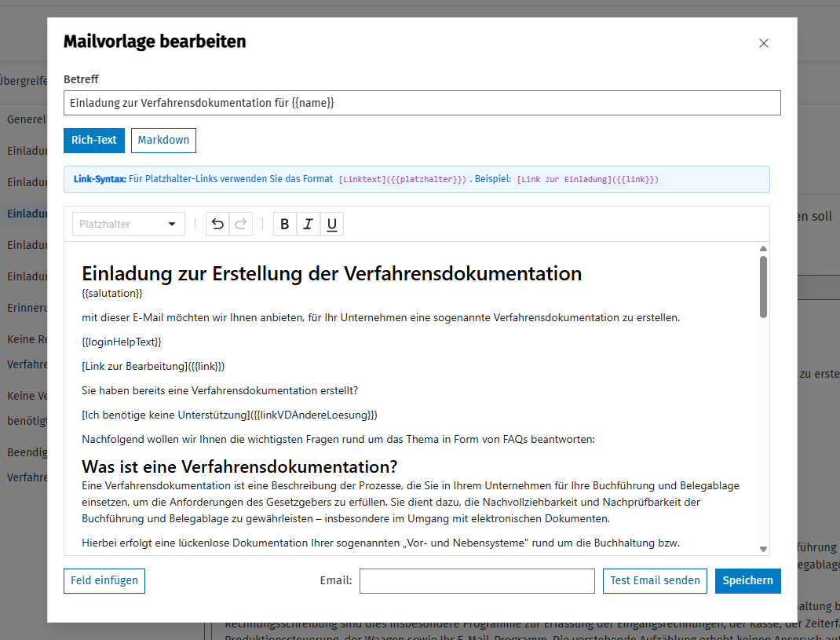Viewport: 840px width, 640px height.
Task: Click the line starting 'Hierbei erfolgt eine lückenlose'
Action: click(381, 543)
